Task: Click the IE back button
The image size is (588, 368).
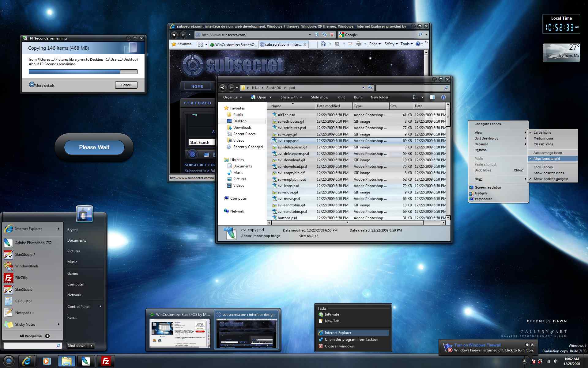Action: tap(174, 35)
